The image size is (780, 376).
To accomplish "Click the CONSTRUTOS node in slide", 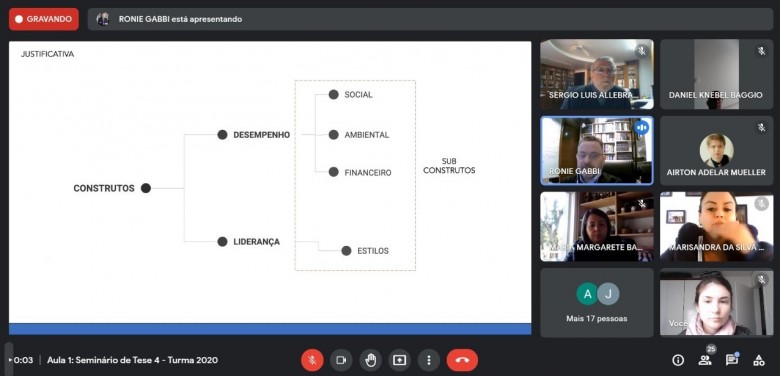I will pos(112,188).
